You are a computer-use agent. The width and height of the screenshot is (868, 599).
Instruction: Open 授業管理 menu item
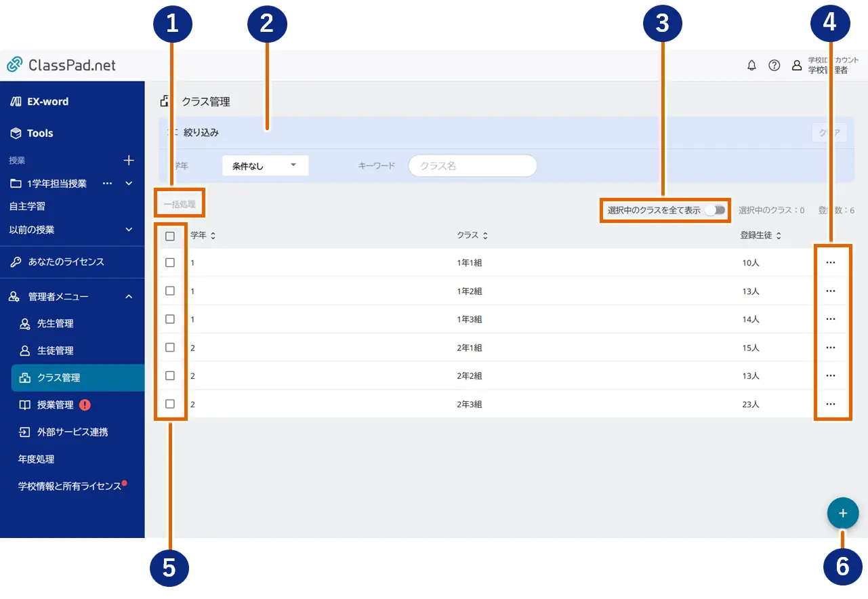pos(55,405)
